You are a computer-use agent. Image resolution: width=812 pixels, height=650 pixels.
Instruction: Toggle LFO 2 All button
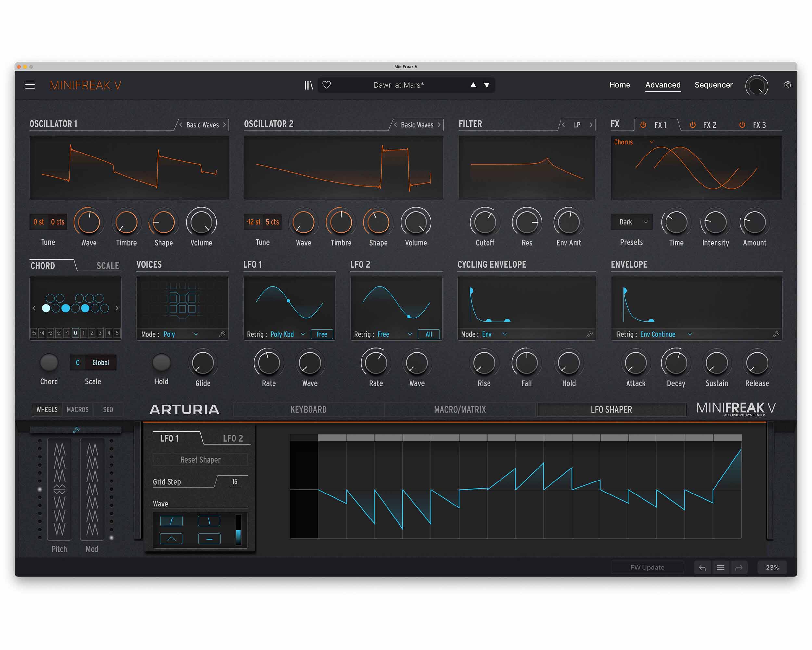(429, 334)
